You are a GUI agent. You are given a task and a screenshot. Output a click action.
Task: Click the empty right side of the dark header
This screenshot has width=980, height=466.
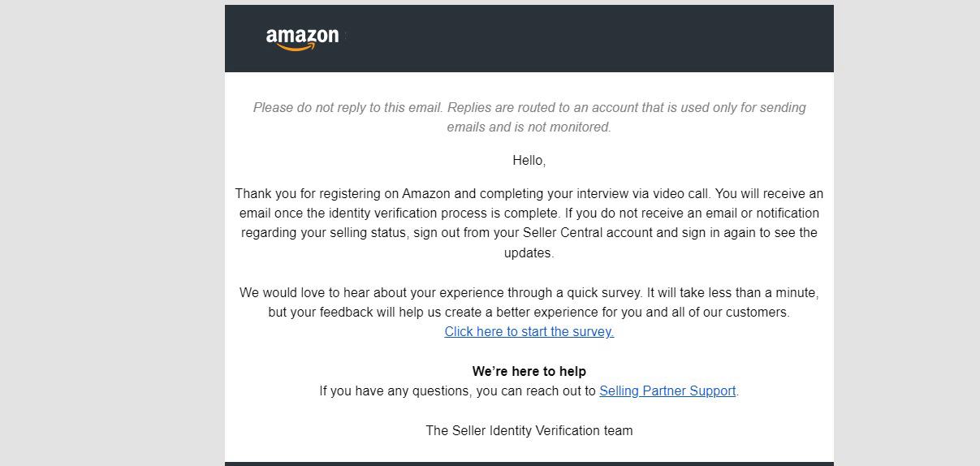coord(650,38)
